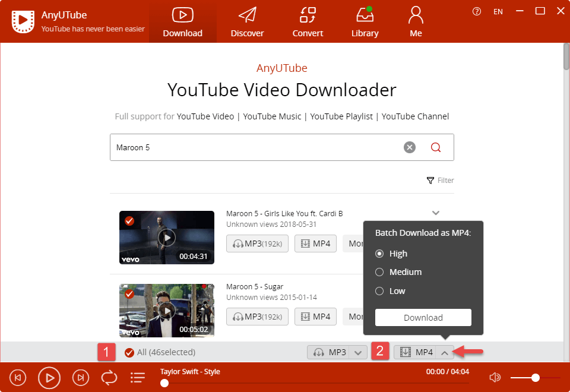Click Download in batch MP4 popup

(x=423, y=317)
